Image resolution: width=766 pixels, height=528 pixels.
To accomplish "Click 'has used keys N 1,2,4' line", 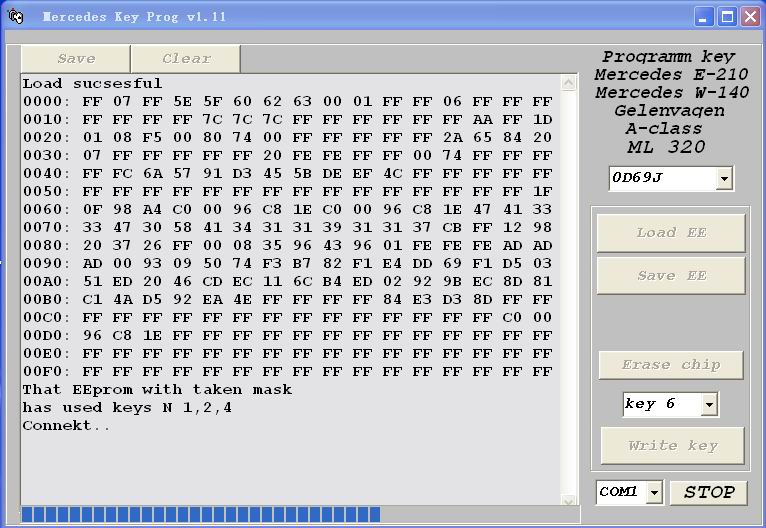I will [127, 407].
